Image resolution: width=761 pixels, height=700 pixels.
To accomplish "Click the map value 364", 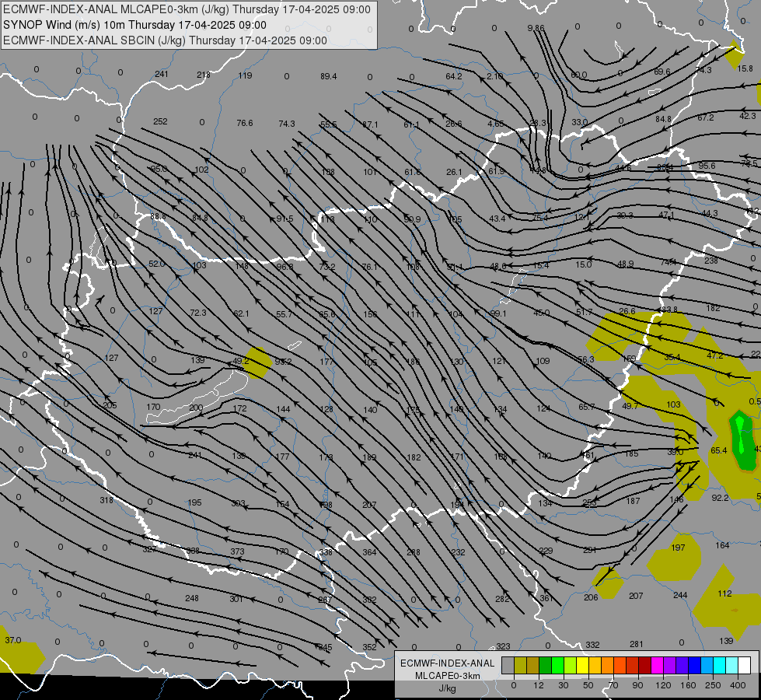I will click(369, 552).
